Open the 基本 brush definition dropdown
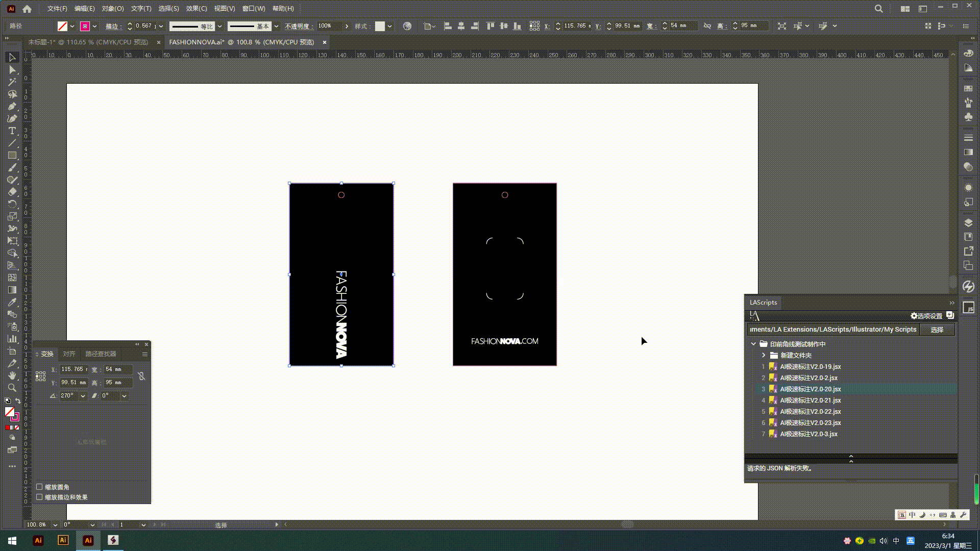 pos(276,26)
